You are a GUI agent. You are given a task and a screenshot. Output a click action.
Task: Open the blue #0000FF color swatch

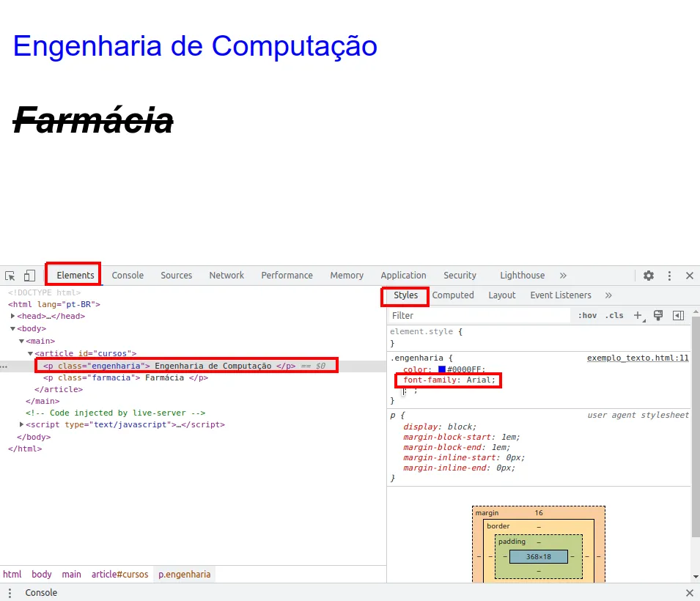coord(442,369)
